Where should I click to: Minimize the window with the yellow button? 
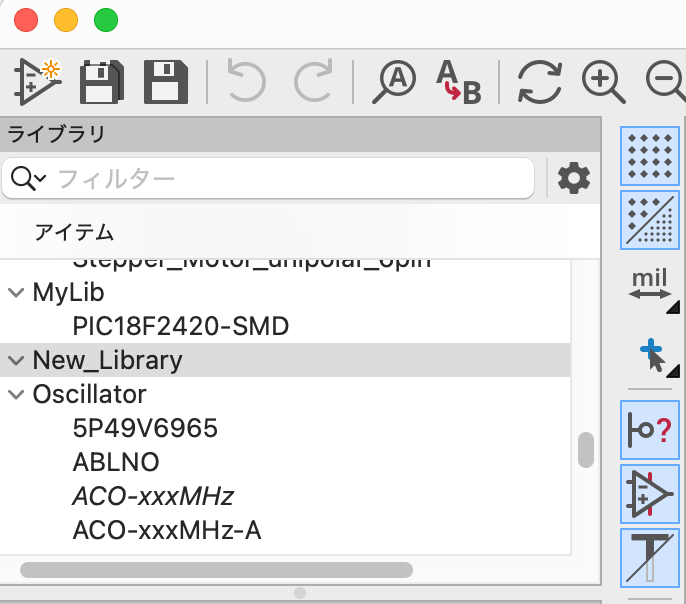click(66, 20)
